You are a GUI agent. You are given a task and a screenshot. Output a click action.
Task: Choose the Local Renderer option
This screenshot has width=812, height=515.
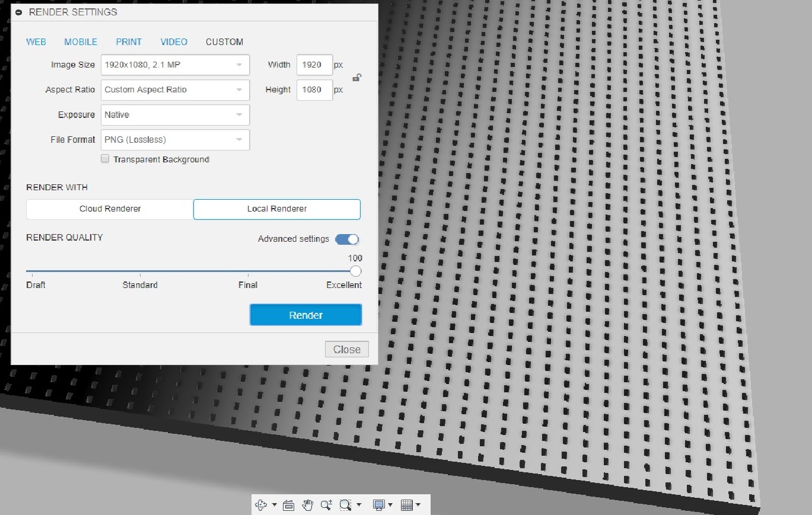(x=277, y=209)
